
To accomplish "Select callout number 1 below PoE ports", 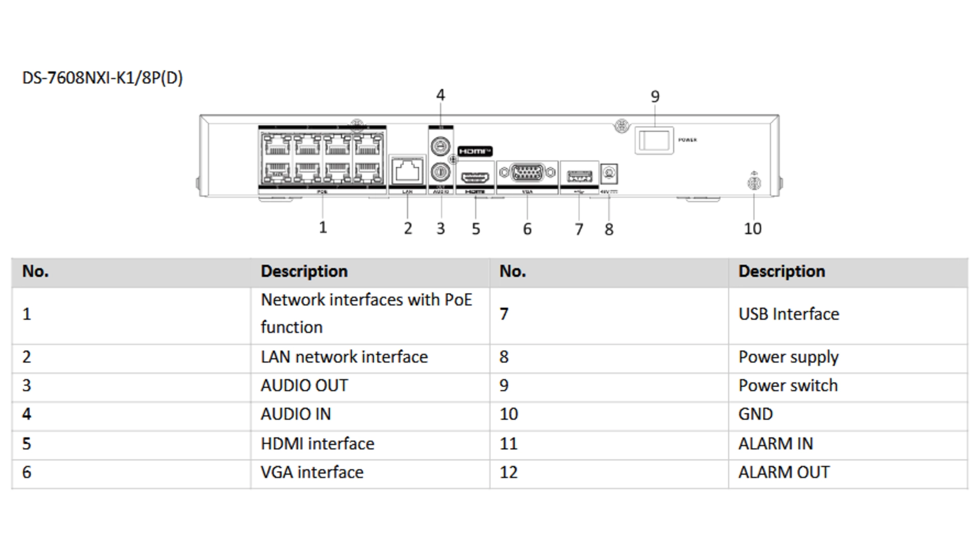I will tap(323, 228).
